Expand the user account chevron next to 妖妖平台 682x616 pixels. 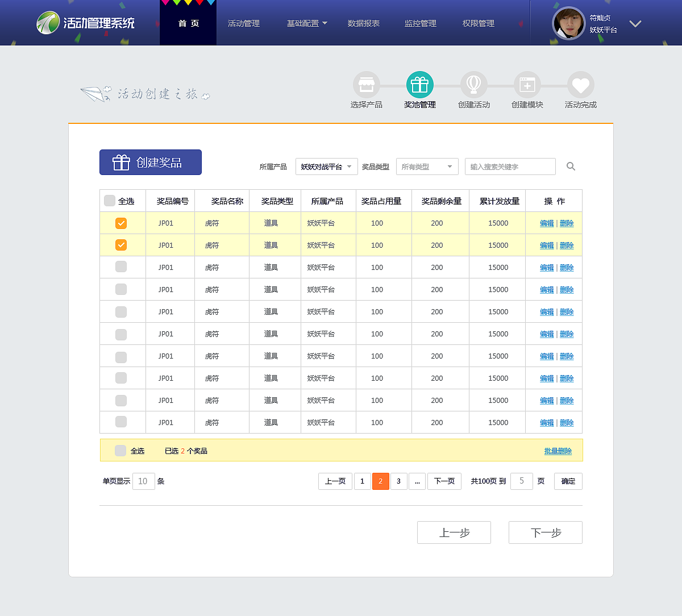pos(635,24)
